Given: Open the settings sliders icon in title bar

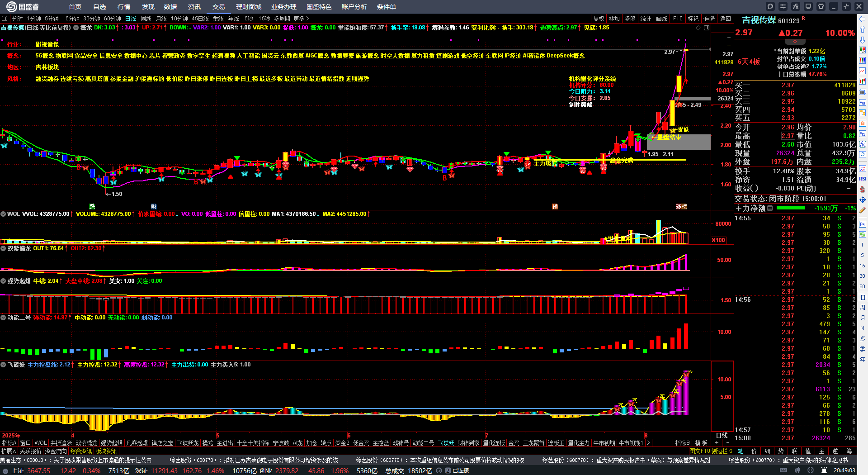Looking at the screenshot, I should coord(783,6).
